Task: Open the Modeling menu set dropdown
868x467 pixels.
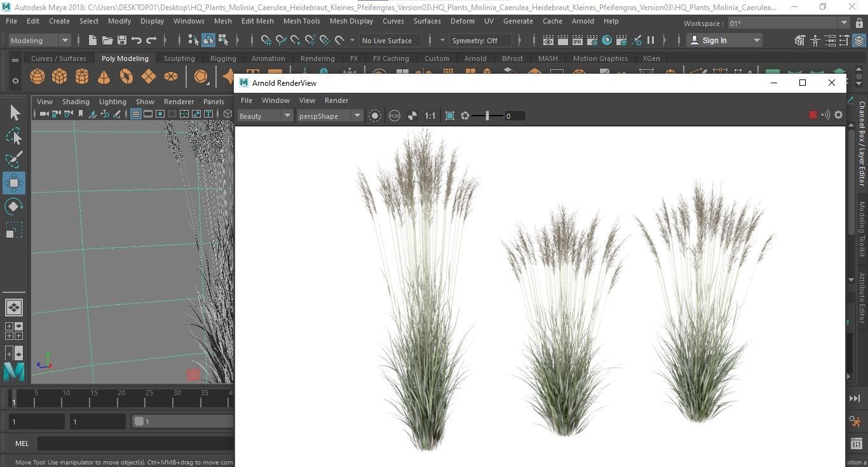Action: click(x=40, y=40)
